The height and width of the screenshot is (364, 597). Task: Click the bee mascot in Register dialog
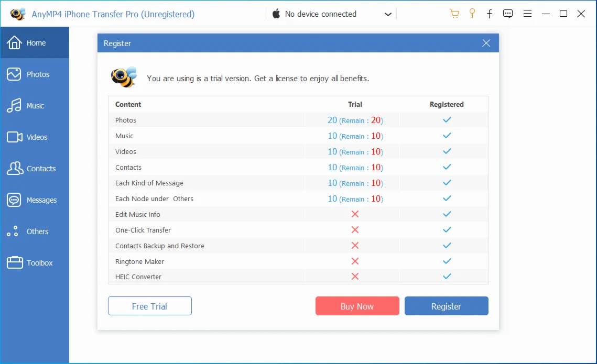pyautogui.click(x=124, y=77)
